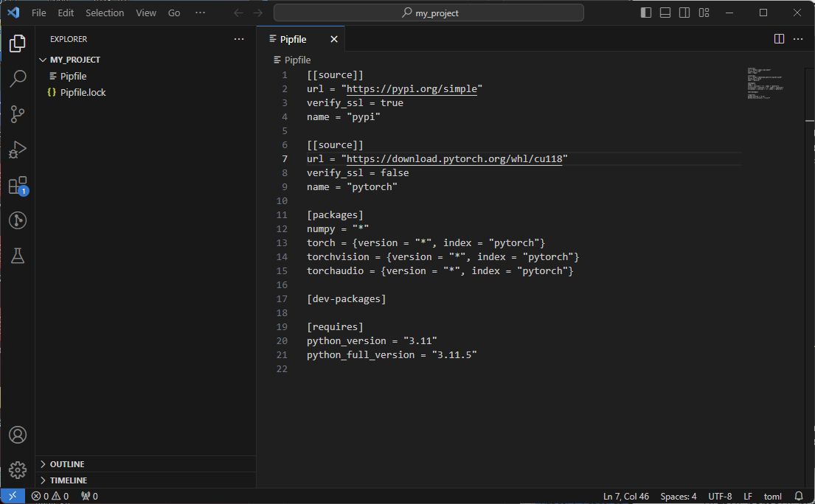815x504 pixels.
Task: Open the Manage gear settings icon
Action: pos(18,470)
